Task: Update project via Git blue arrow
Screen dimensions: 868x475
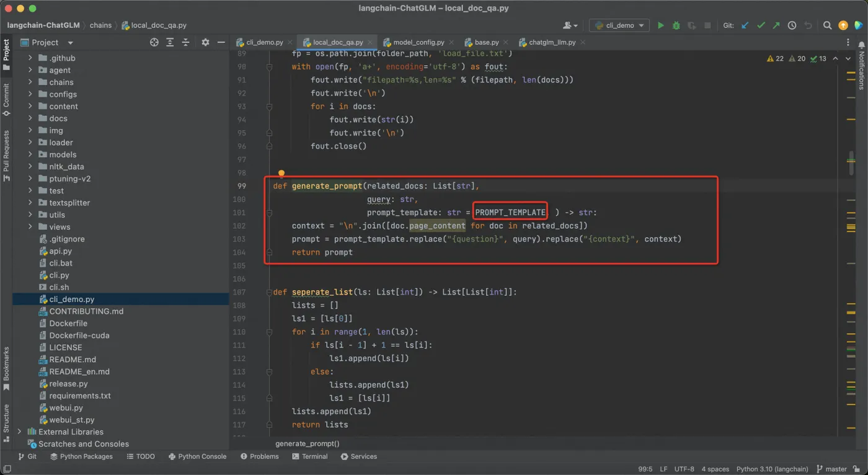Action: pyautogui.click(x=745, y=25)
